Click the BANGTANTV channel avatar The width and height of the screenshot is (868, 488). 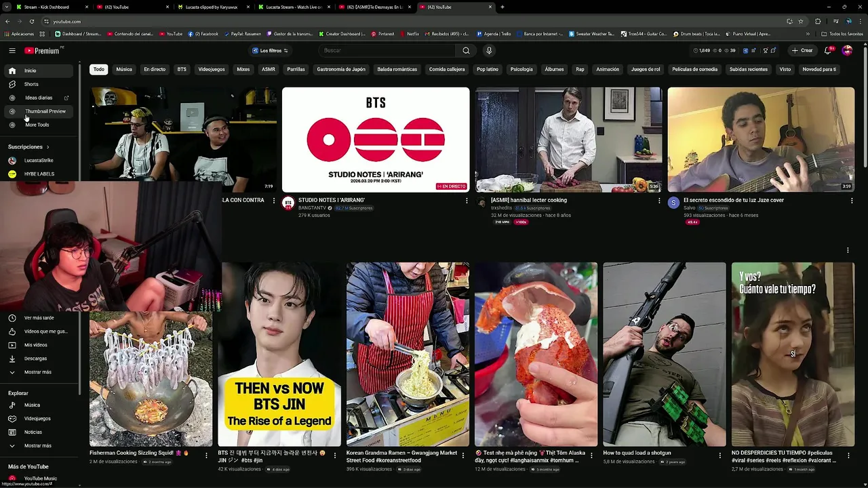pyautogui.click(x=288, y=203)
